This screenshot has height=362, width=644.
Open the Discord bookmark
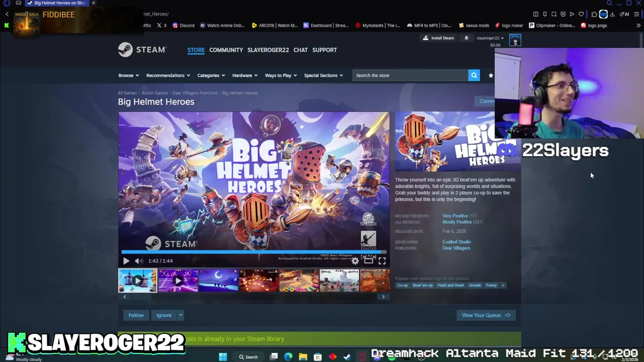coord(183,25)
